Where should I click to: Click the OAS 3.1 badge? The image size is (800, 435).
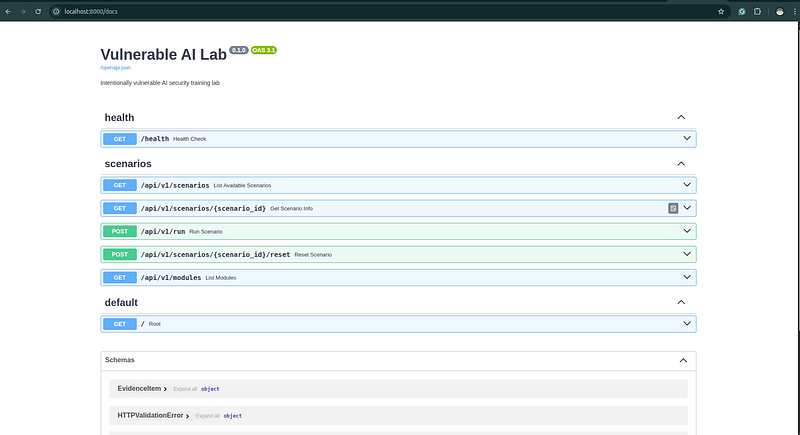264,50
